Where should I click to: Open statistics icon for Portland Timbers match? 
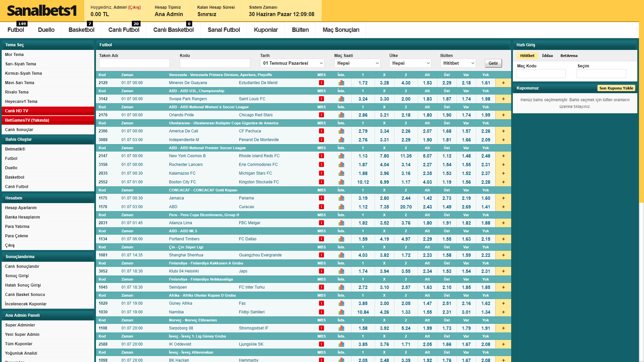point(341,239)
